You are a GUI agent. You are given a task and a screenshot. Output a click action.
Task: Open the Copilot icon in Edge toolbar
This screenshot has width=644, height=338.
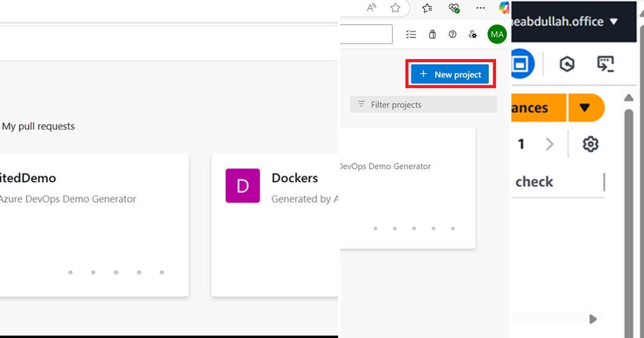[x=503, y=8]
